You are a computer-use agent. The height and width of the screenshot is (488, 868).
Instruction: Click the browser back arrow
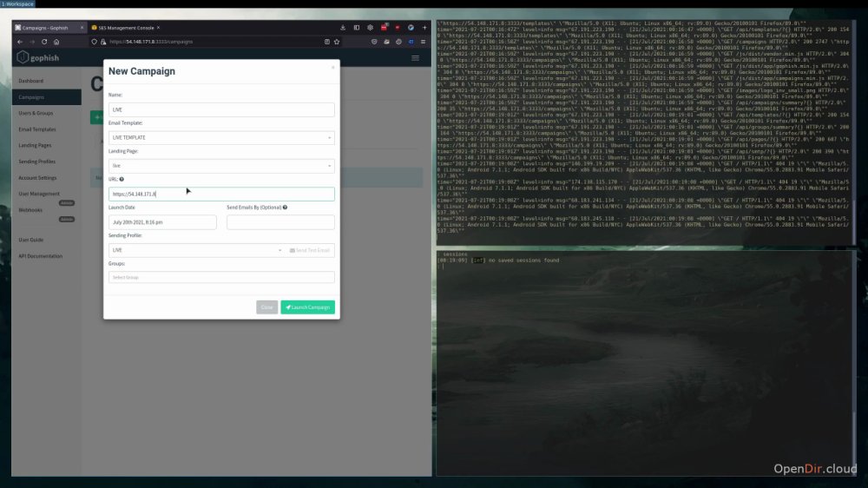pyautogui.click(x=20, y=42)
